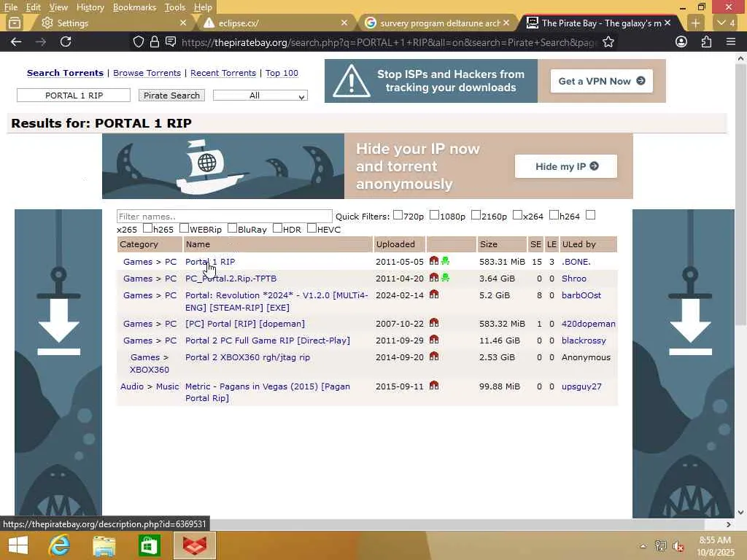This screenshot has width=747, height=560.
Task: Enable the 720p quick filter
Action: (398, 215)
